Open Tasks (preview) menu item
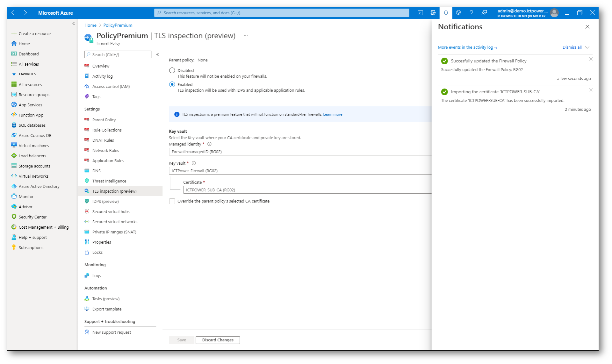This screenshot has height=364, width=612. point(106,299)
